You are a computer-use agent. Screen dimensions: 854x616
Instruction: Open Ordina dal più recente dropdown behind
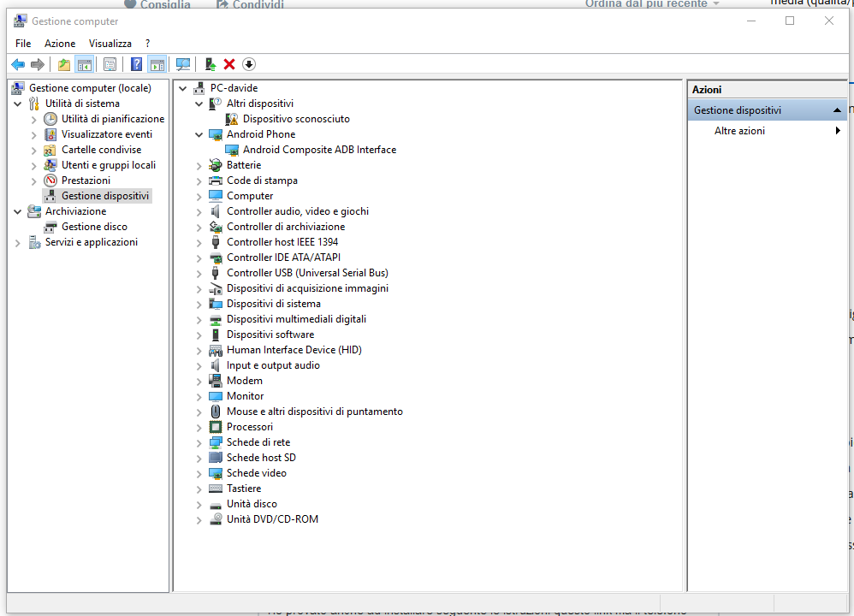coord(652,3)
